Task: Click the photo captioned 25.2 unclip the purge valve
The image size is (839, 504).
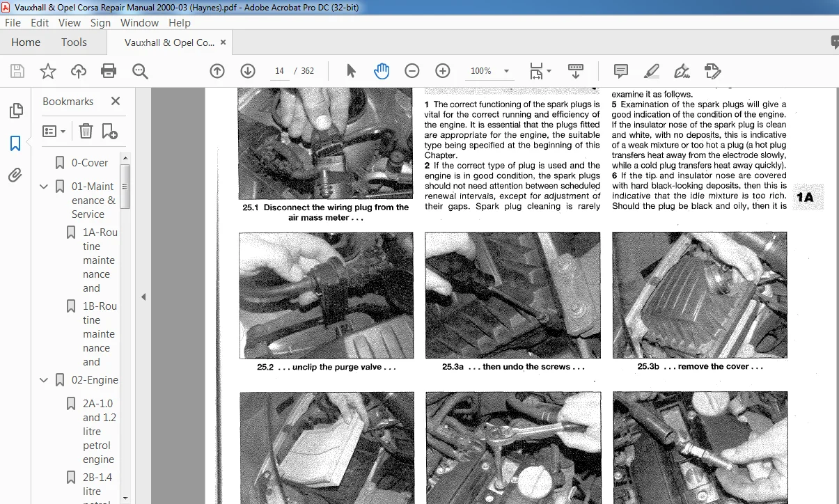Action: point(326,295)
